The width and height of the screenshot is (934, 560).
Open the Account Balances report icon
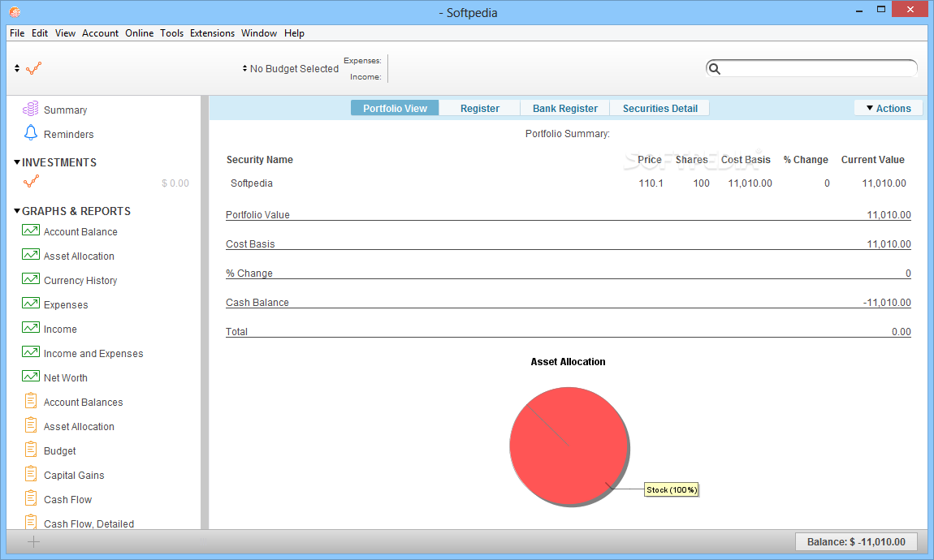pos(31,400)
